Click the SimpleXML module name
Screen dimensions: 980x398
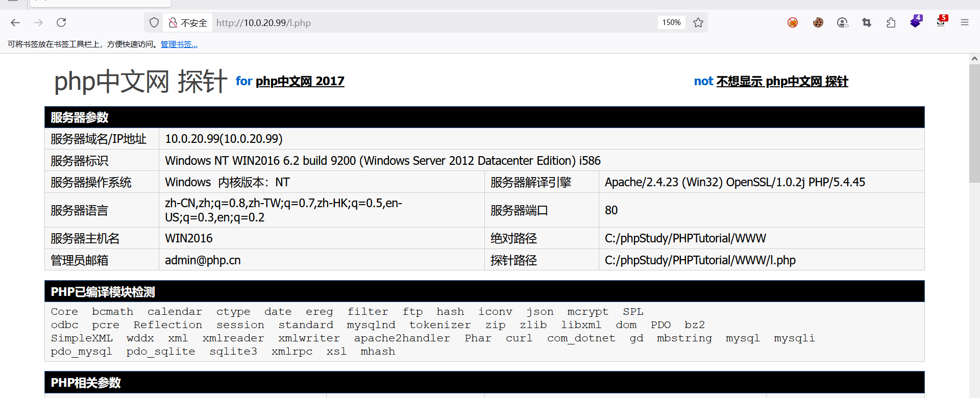click(x=82, y=338)
